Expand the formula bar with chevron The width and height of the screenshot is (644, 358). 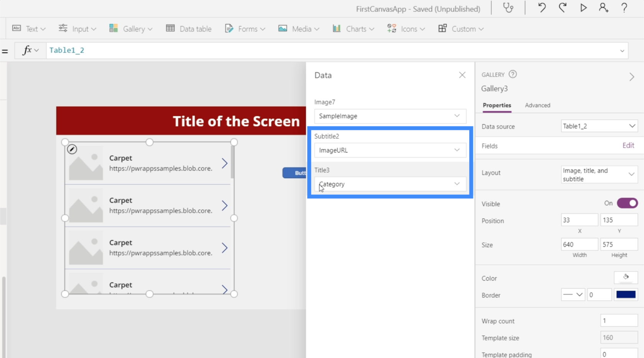pos(622,51)
